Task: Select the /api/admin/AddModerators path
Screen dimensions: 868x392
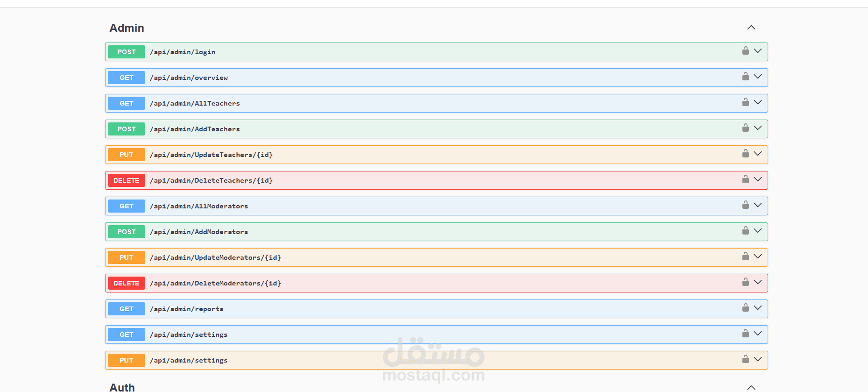Action: point(199,232)
